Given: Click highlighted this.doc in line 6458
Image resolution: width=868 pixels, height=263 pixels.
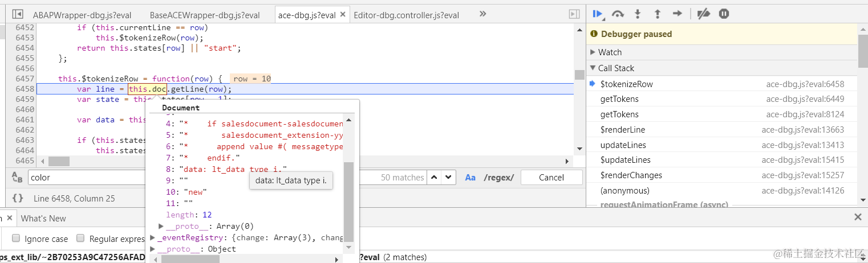Looking at the screenshot, I should point(148,89).
